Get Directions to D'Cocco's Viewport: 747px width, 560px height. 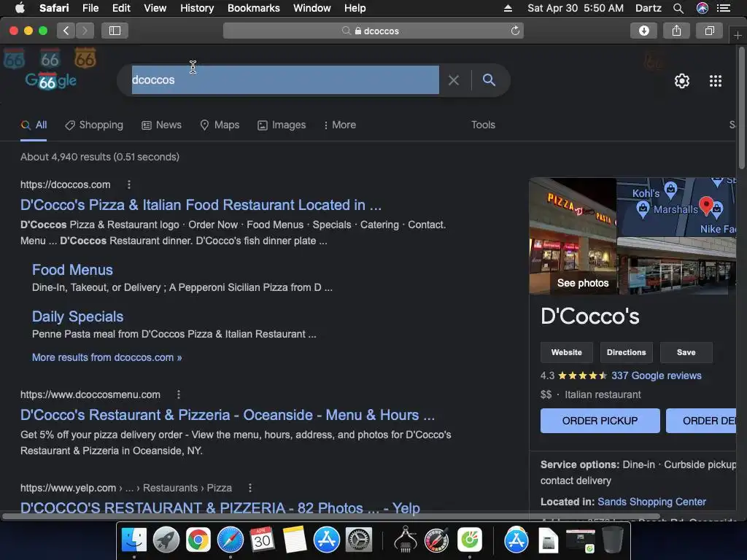(x=627, y=352)
